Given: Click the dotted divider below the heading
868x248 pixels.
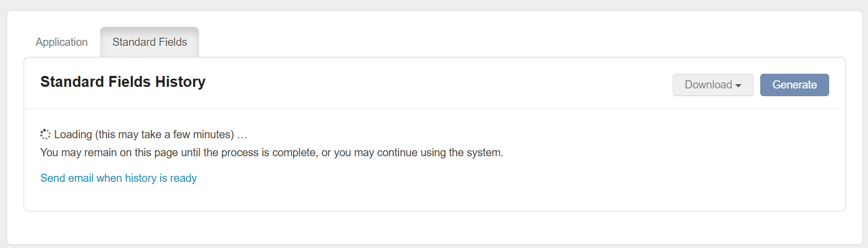Looking at the screenshot, I should (x=434, y=109).
